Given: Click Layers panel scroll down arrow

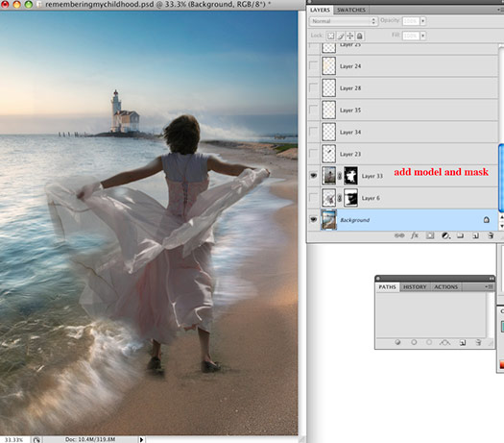Looking at the screenshot, I should (x=501, y=226).
